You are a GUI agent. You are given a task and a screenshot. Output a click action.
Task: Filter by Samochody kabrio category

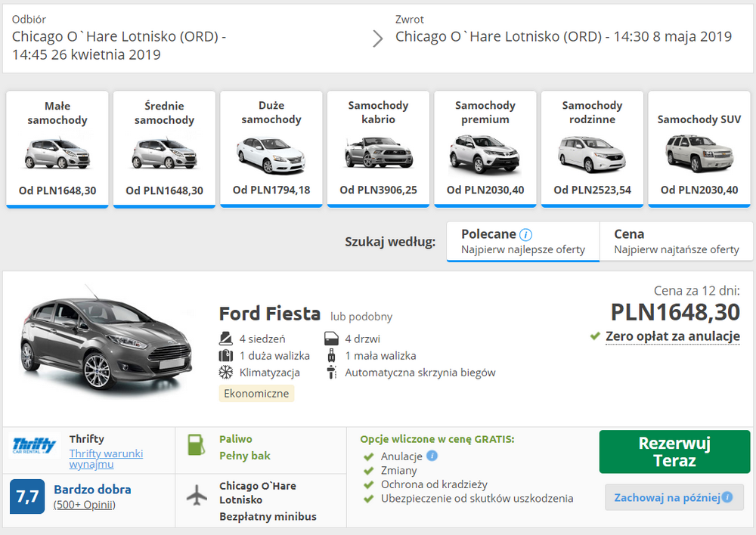(x=378, y=148)
